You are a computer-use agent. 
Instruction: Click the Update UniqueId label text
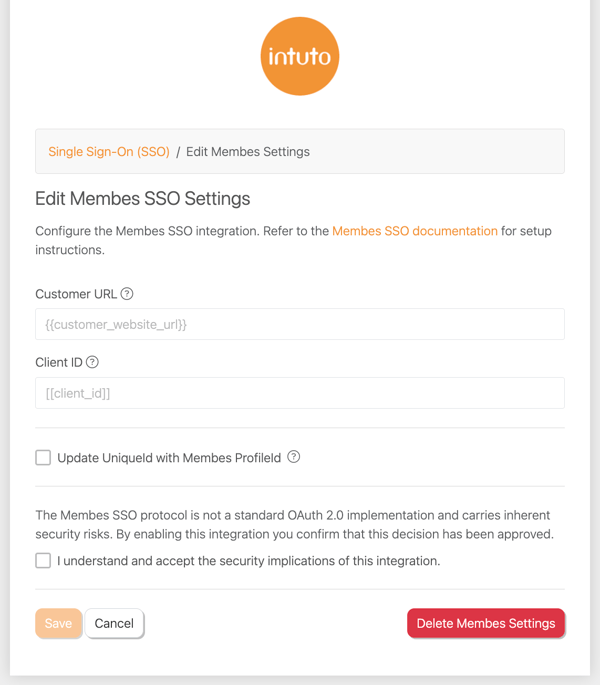(x=169, y=458)
